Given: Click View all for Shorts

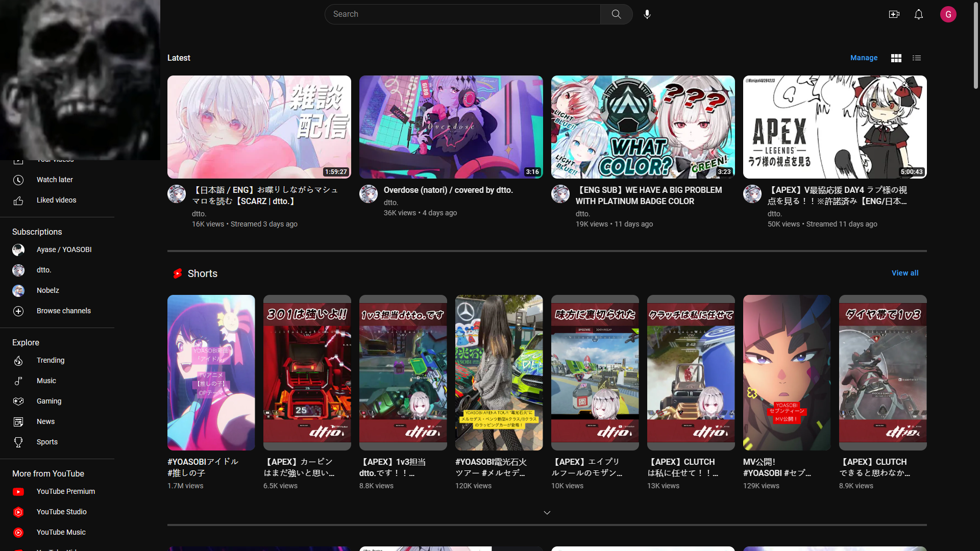Looking at the screenshot, I should (x=904, y=273).
